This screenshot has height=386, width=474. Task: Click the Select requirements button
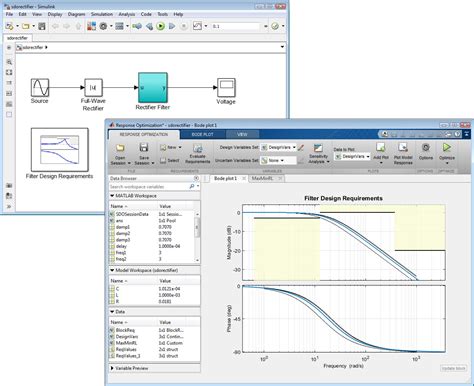[x=170, y=160]
